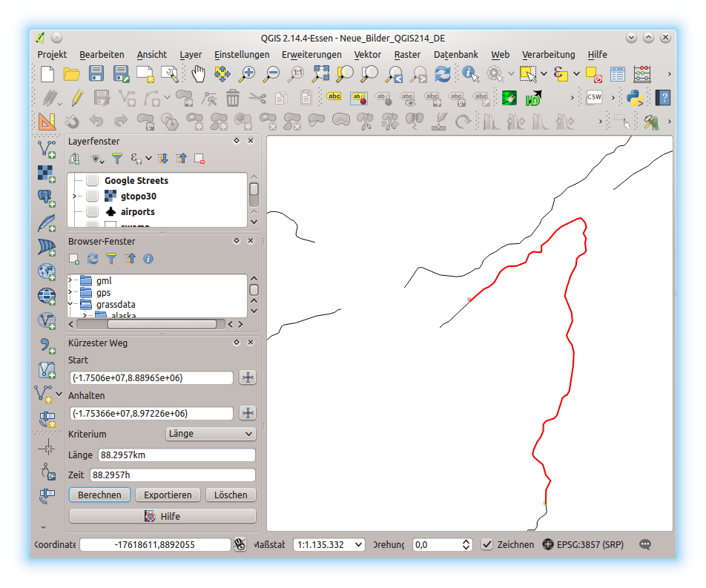This screenshot has width=706, height=588.
Task: Activate the Identify Features tool
Action: tap(470, 73)
